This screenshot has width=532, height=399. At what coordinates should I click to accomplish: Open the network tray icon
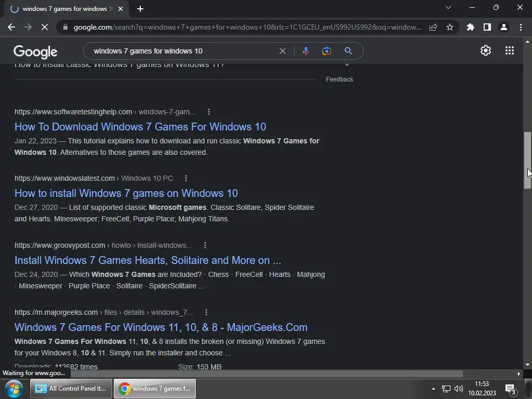[446, 389]
